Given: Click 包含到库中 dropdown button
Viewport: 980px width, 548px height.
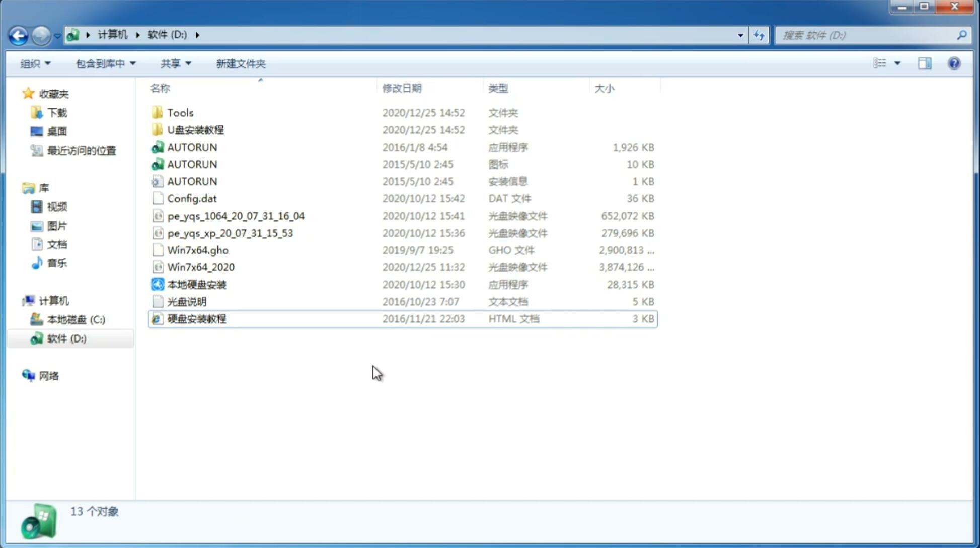Looking at the screenshot, I should pos(104,62).
